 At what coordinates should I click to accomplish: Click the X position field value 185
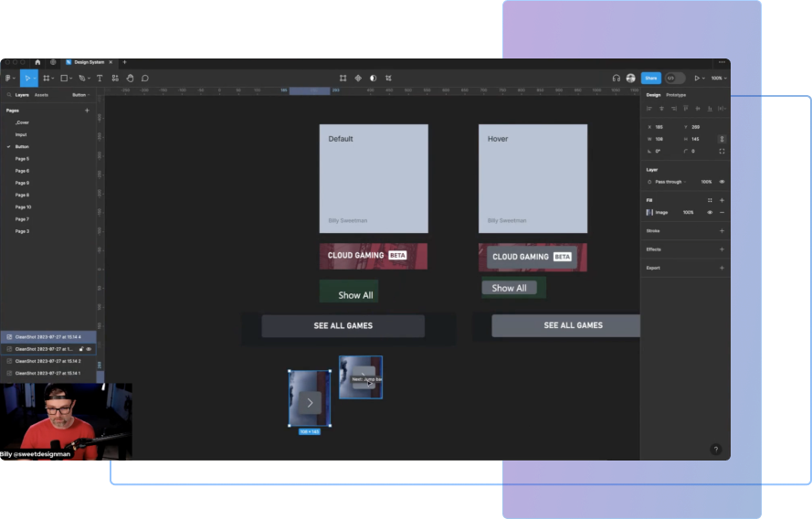pos(659,127)
